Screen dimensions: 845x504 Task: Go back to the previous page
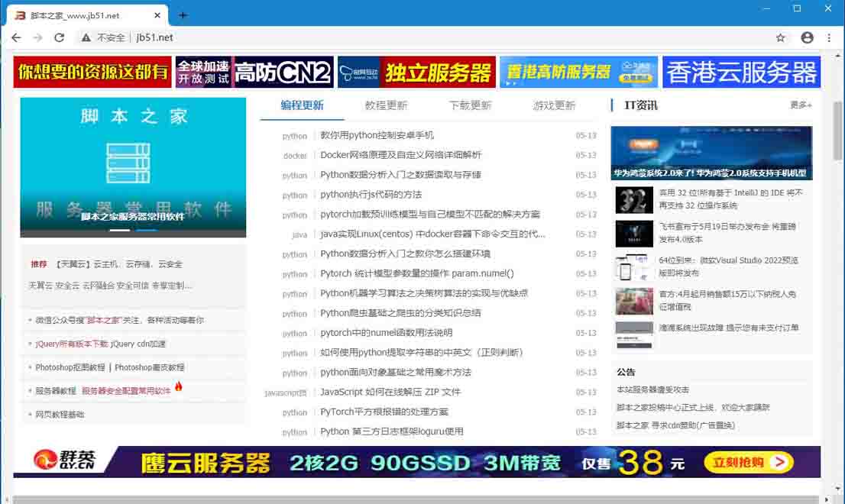(x=16, y=37)
